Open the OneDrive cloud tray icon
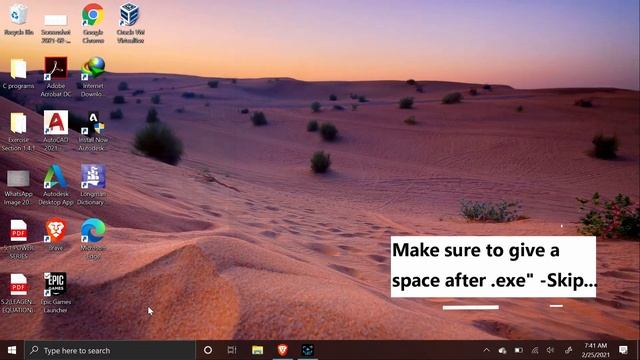 pyautogui.click(x=502, y=350)
